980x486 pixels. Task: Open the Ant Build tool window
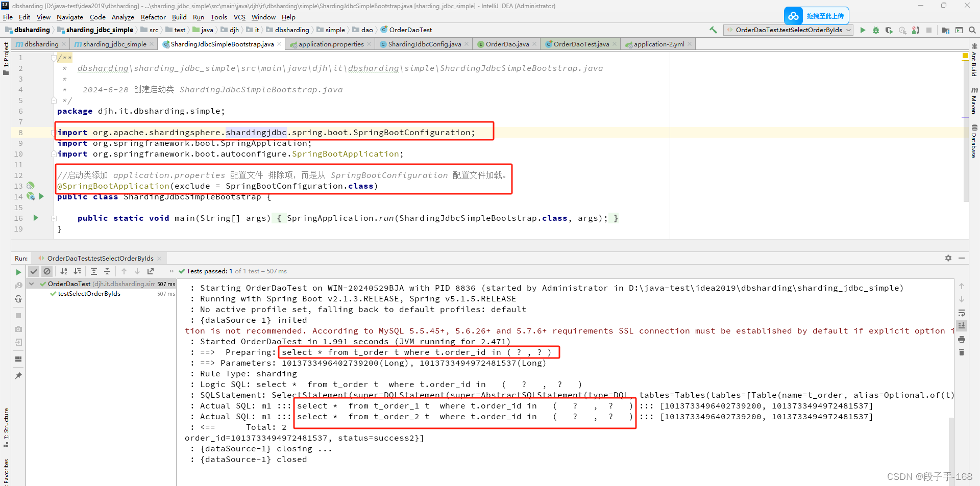click(974, 60)
